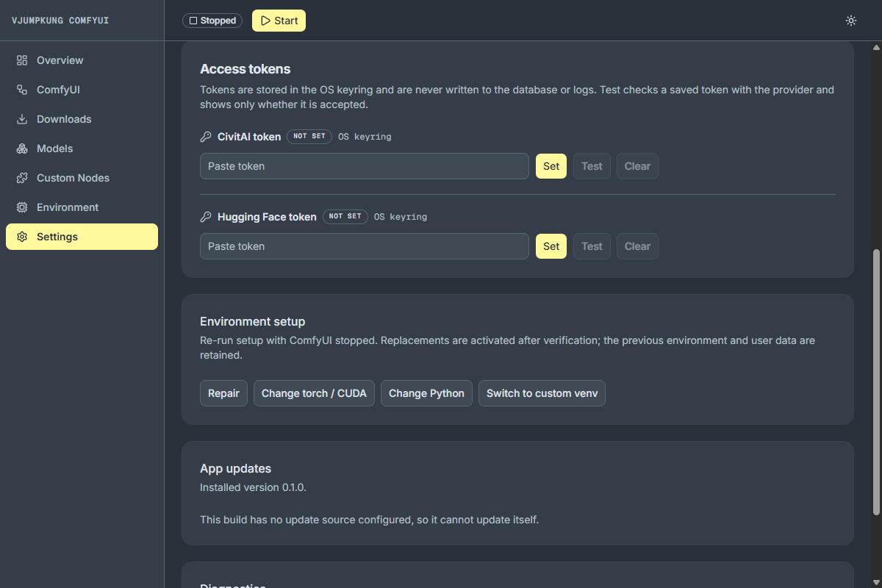Click the 'no update source configured' message

[370, 520]
